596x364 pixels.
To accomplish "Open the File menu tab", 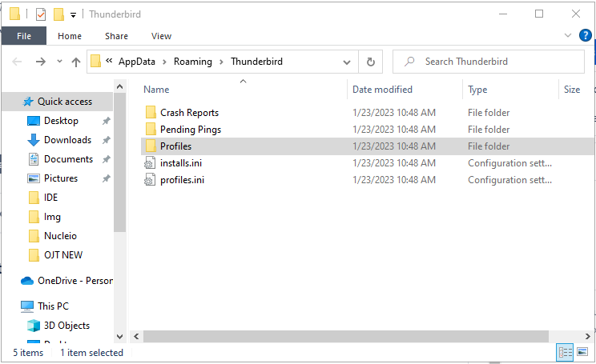I will (24, 36).
